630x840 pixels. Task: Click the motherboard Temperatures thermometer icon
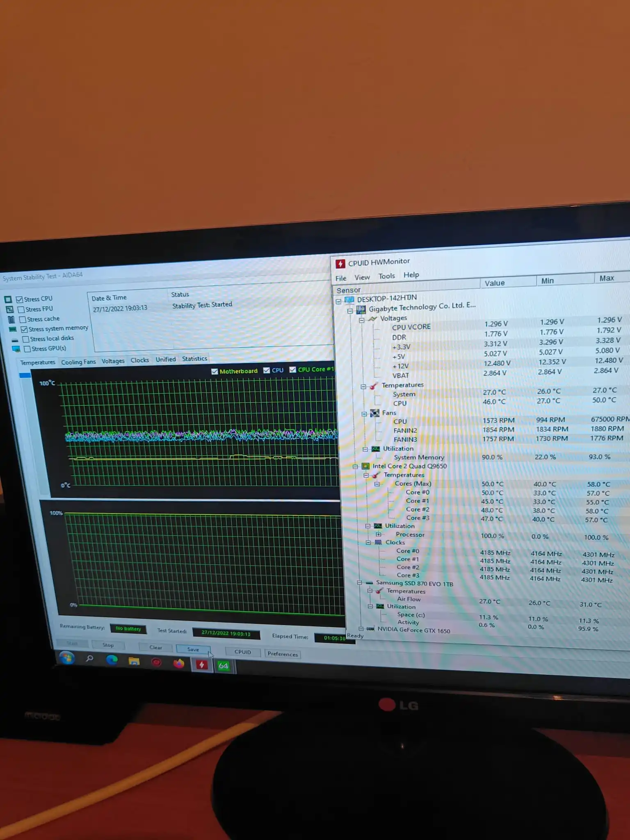pos(374,386)
